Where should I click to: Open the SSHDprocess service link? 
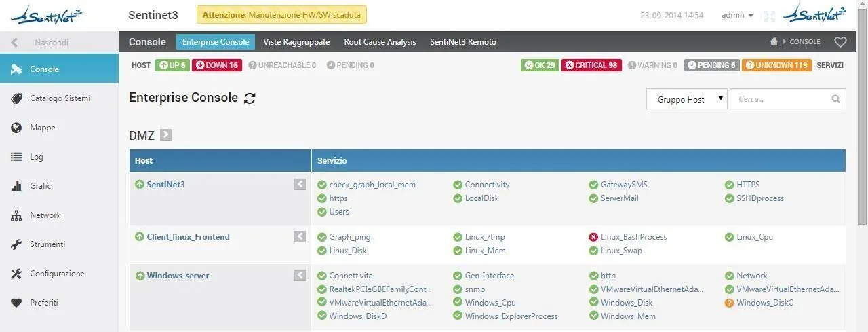pos(760,198)
